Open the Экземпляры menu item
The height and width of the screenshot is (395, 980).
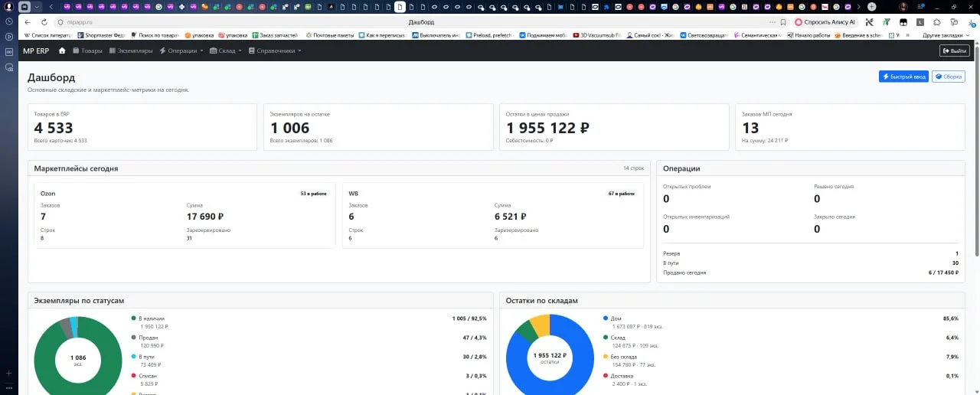[131, 51]
